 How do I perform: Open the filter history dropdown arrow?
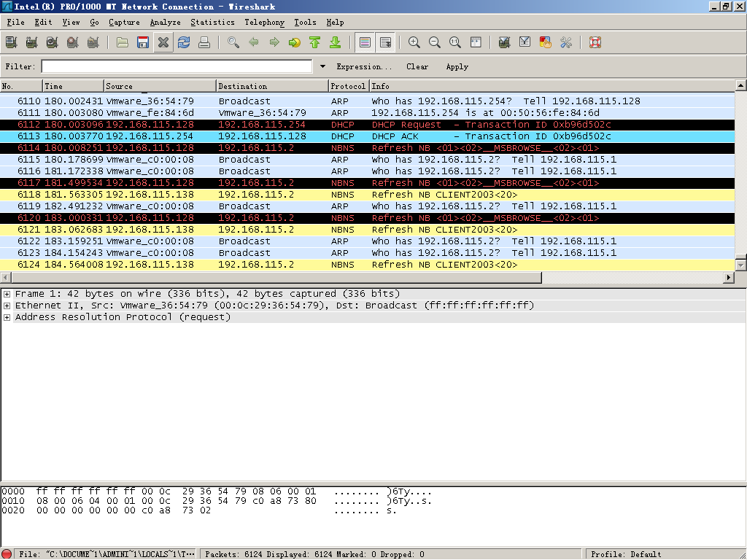322,66
